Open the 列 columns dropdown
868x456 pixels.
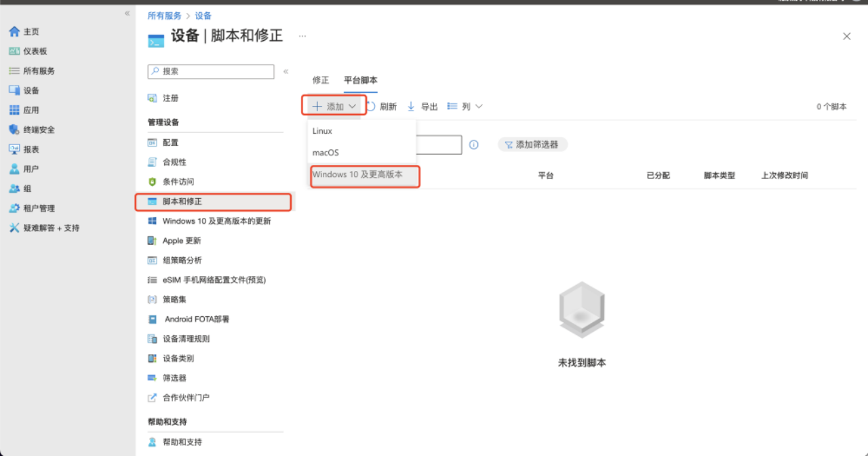(x=465, y=107)
